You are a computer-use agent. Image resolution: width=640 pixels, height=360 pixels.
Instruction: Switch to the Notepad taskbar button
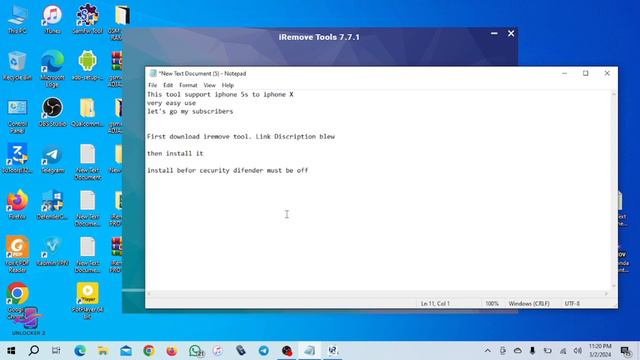point(309,351)
